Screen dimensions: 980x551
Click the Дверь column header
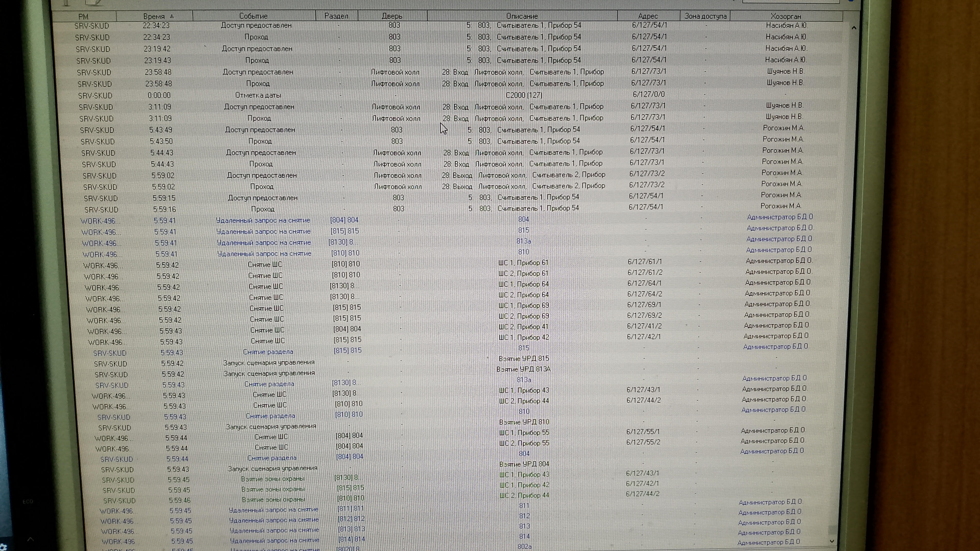pos(392,16)
